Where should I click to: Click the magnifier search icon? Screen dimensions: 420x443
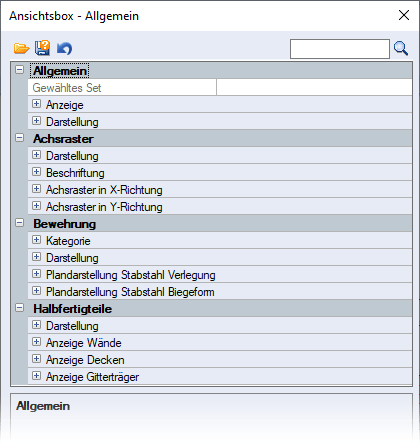pos(400,49)
